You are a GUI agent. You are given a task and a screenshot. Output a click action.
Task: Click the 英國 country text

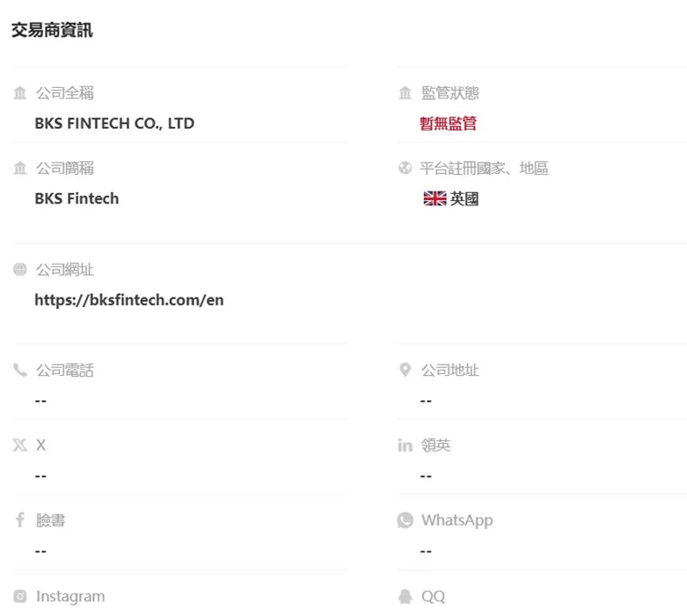click(x=464, y=198)
